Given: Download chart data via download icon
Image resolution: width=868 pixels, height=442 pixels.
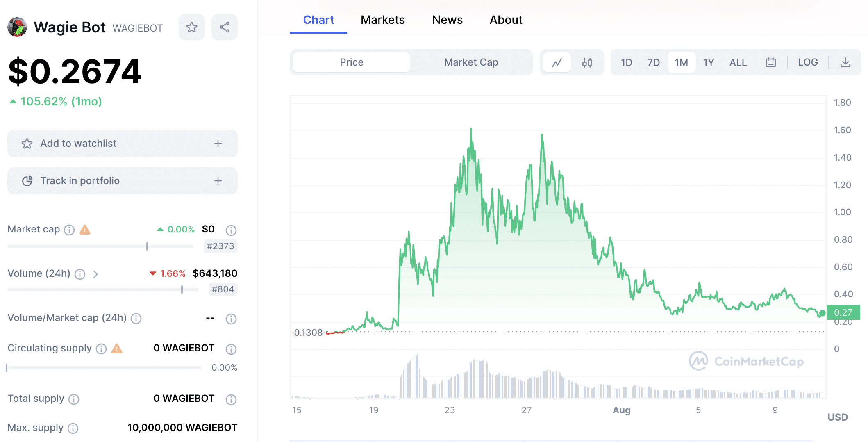Looking at the screenshot, I should [845, 62].
